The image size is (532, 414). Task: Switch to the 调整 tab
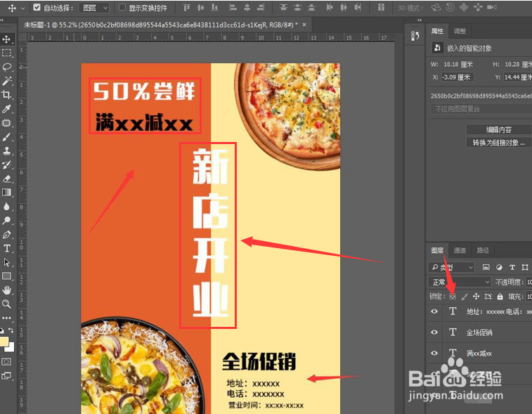coord(460,31)
